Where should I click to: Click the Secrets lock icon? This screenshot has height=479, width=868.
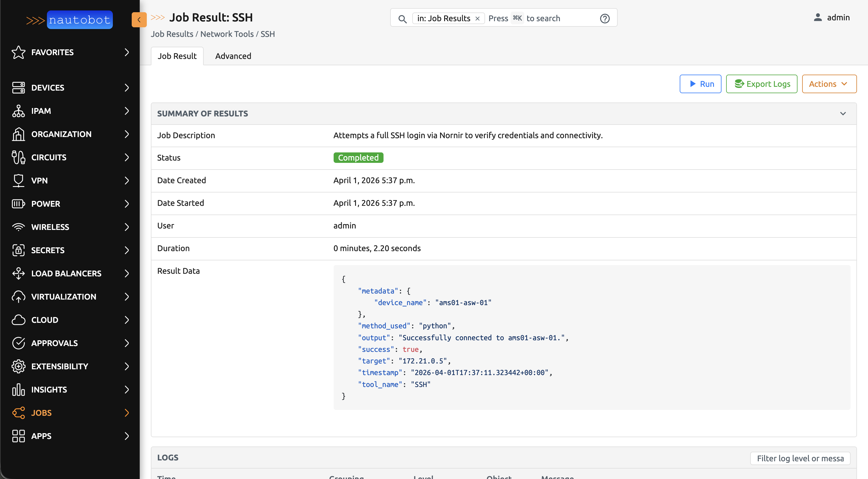pyautogui.click(x=18, y=250)
